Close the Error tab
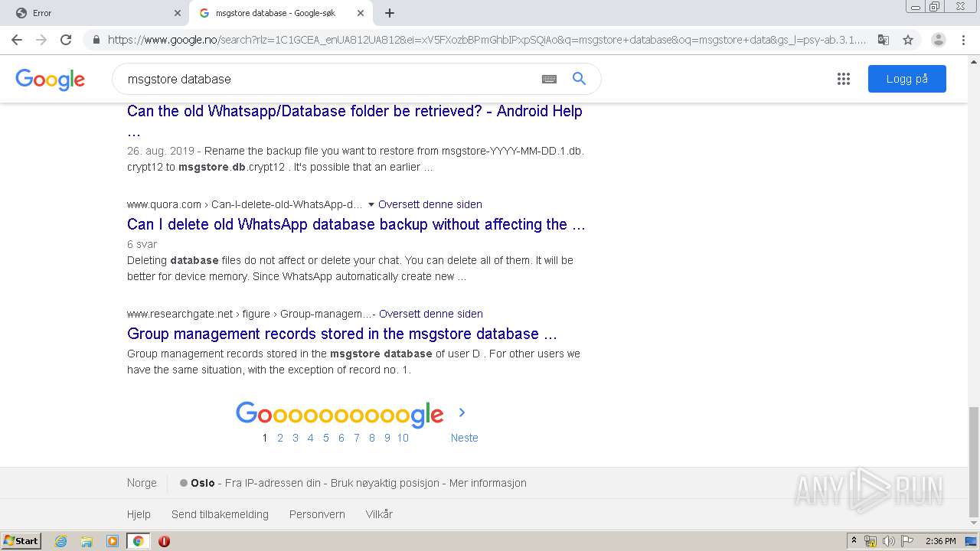 pos(178,13)
